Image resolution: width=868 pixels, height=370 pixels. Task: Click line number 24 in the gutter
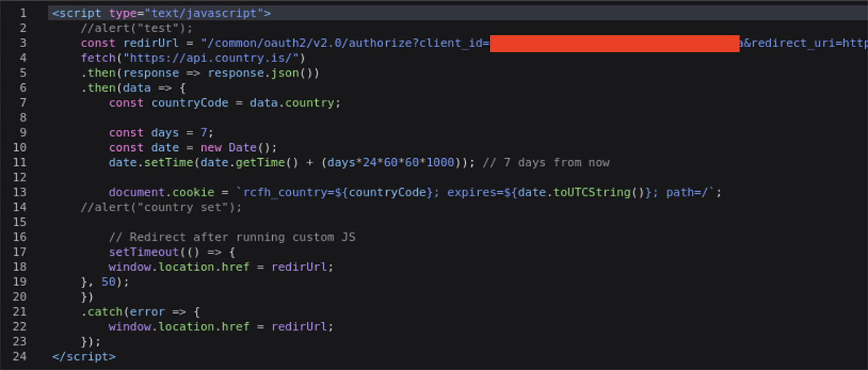click(19, 356)
